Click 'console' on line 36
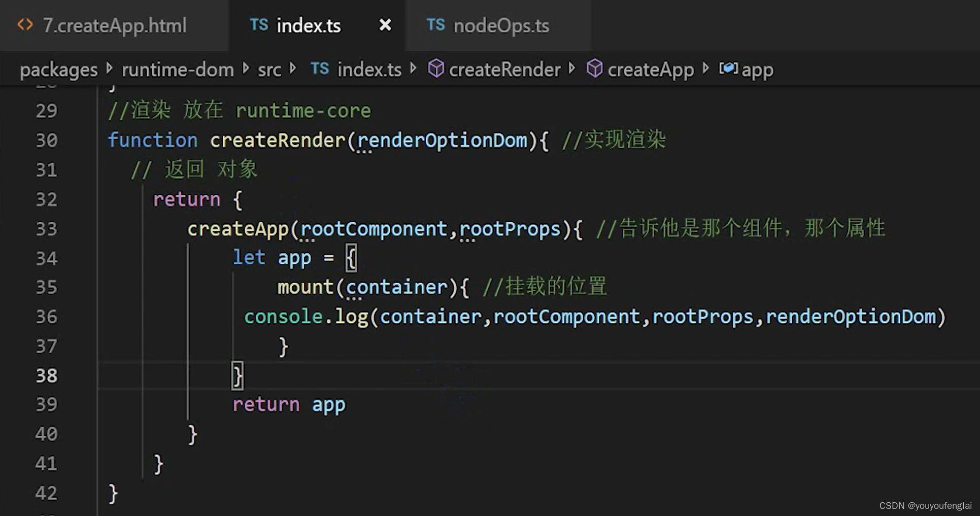 click(283, 317)
